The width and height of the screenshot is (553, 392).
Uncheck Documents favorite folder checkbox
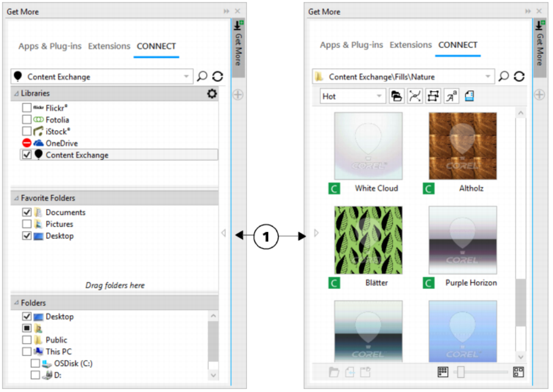point(27,212)
